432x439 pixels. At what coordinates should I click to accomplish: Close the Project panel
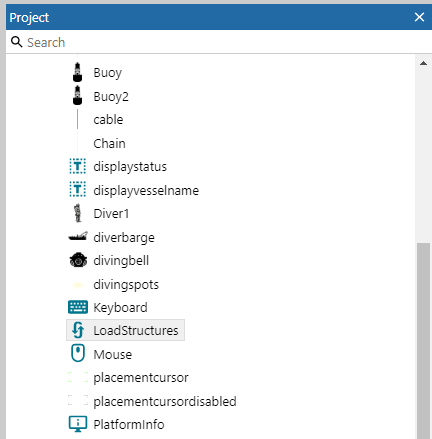[419, 17]
